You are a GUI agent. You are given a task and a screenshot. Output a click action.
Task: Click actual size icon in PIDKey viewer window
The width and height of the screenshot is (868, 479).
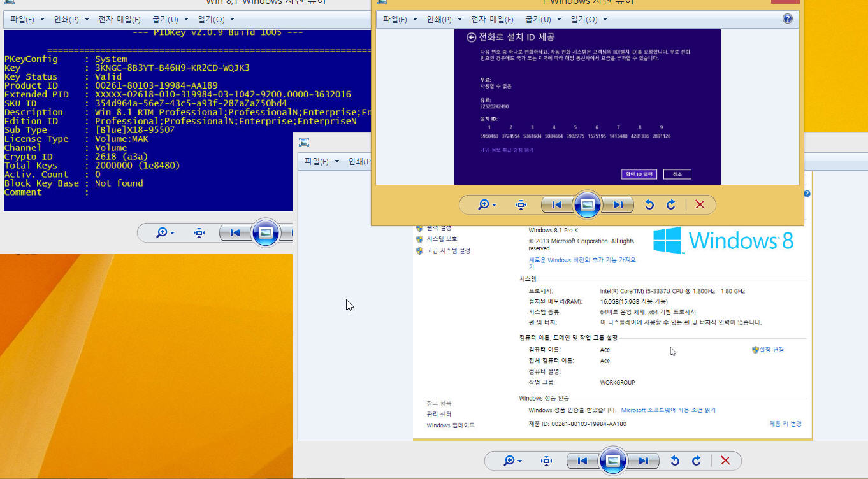point(199,233)
